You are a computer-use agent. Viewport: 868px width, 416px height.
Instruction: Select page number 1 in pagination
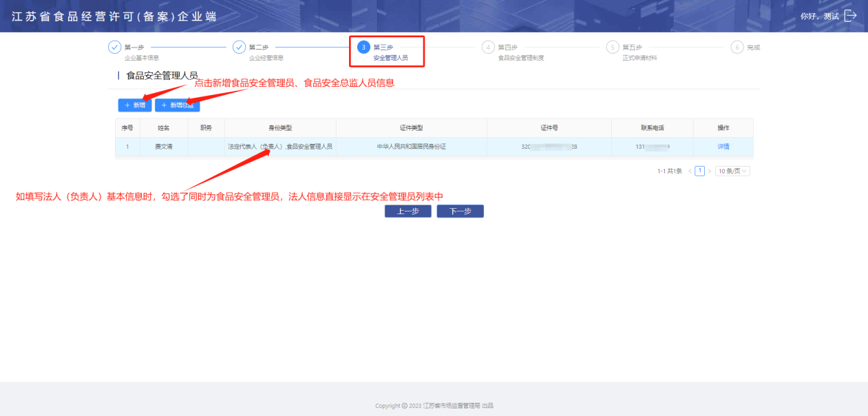click(700, 171)
